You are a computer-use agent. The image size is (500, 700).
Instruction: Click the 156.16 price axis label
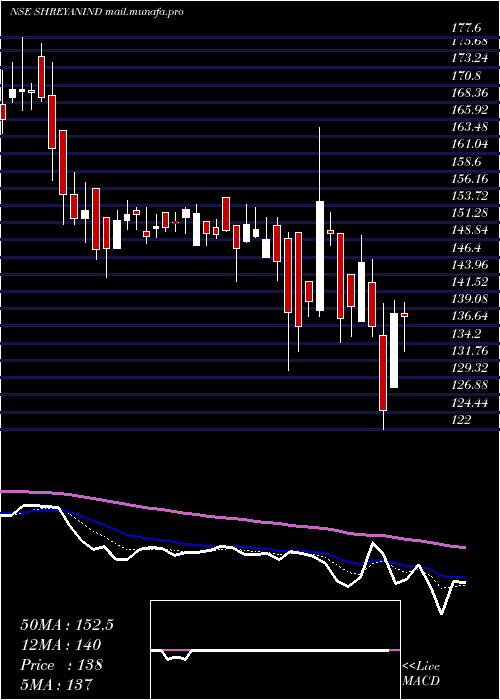click(469, 178)
